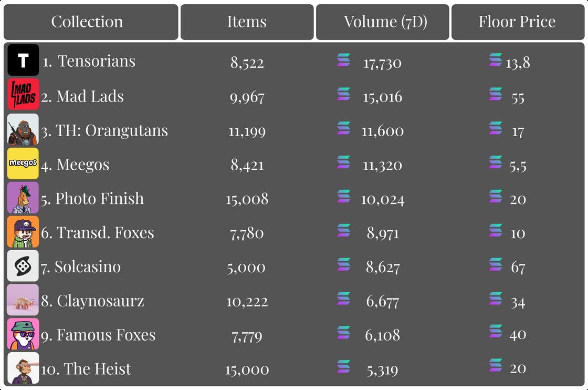This screenshot has height=390, width=588.
Task: Select Solana icon beside Solcasino floor 67
Action: click(496, 264)
